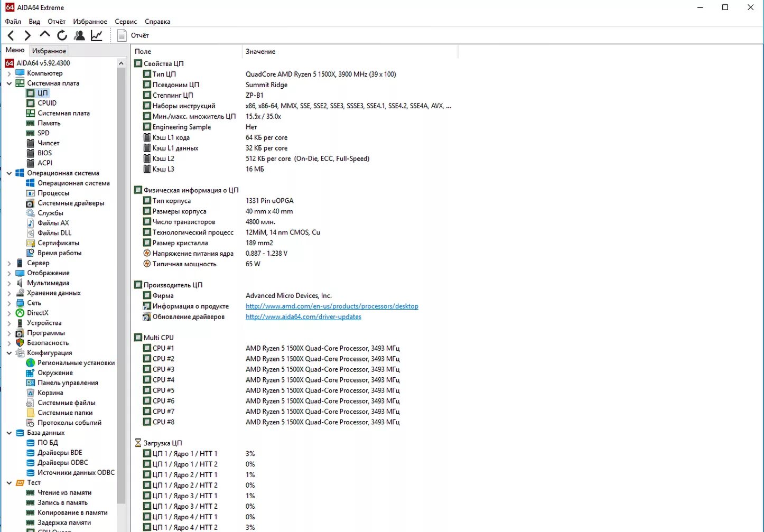
Task: Open CPUID in the sidebar tree
Action: [47, 103]
